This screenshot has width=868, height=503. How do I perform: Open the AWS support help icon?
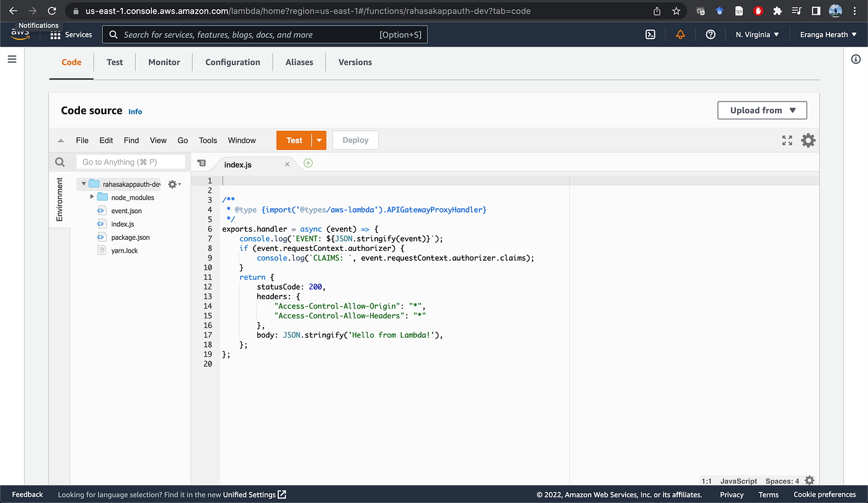coord(711,35)
